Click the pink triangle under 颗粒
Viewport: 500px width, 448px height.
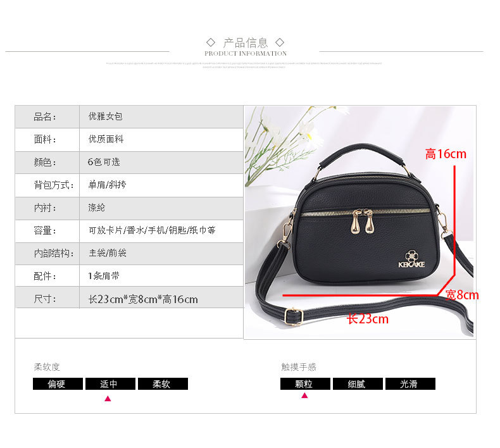click(304, 395)
